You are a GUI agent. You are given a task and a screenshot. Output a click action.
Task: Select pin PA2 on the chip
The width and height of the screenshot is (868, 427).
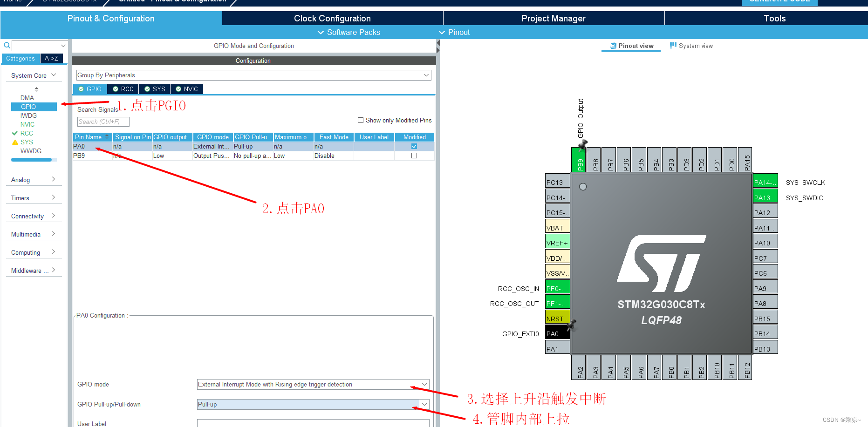pyautogui.click(x=578, y=367)
